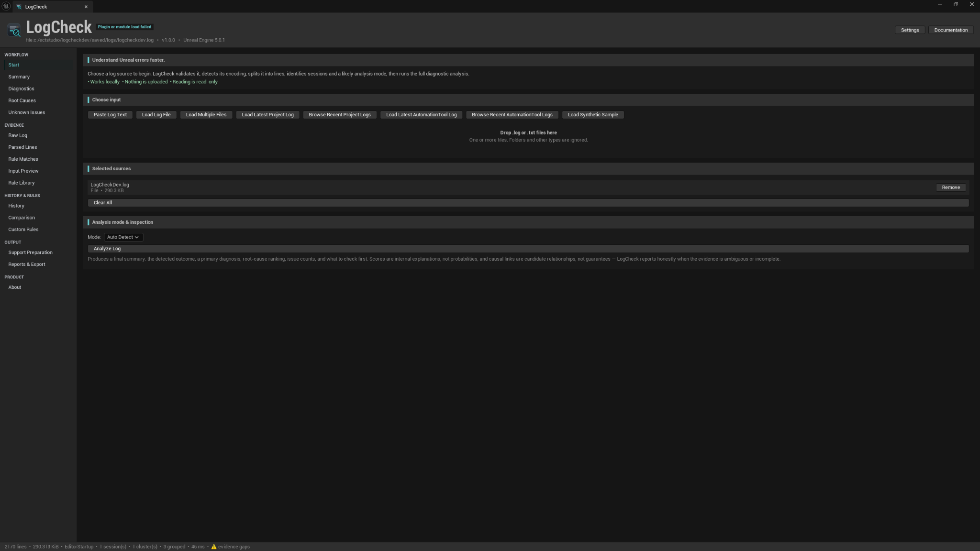The width and height of the screenshot is (980, 551).
Task: Click Load Latest AutomationTool Log
Action: click(x=421, y=115)
